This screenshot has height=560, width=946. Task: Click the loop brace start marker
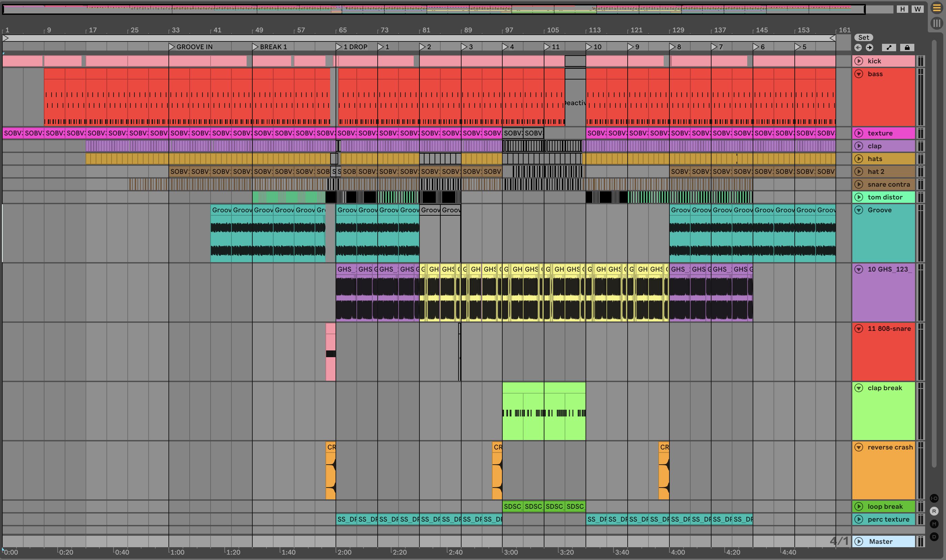point(6,38)
